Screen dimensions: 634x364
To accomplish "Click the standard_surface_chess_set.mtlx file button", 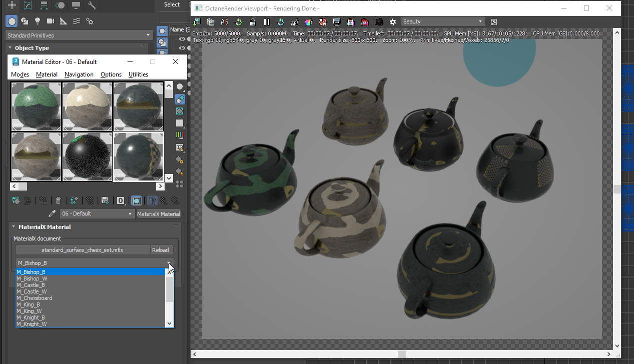I will (82, 250).
